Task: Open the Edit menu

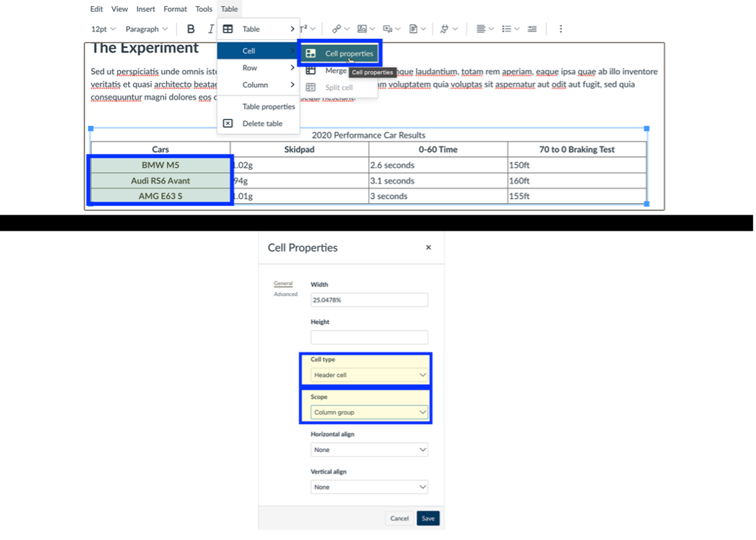Action: [96, 9]
